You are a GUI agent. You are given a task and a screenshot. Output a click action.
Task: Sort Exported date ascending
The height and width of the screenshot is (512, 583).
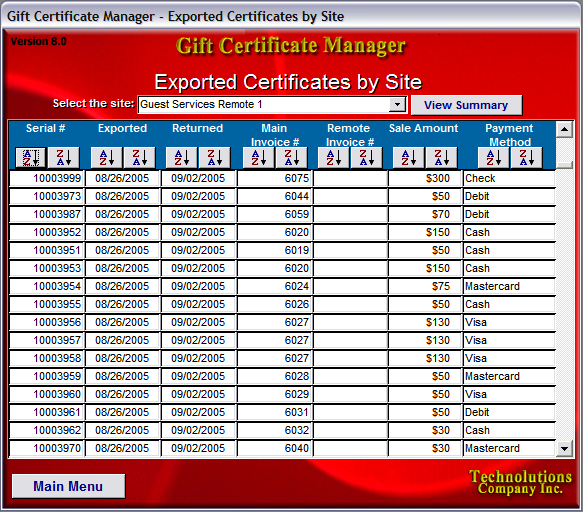(x=106, y=157)
